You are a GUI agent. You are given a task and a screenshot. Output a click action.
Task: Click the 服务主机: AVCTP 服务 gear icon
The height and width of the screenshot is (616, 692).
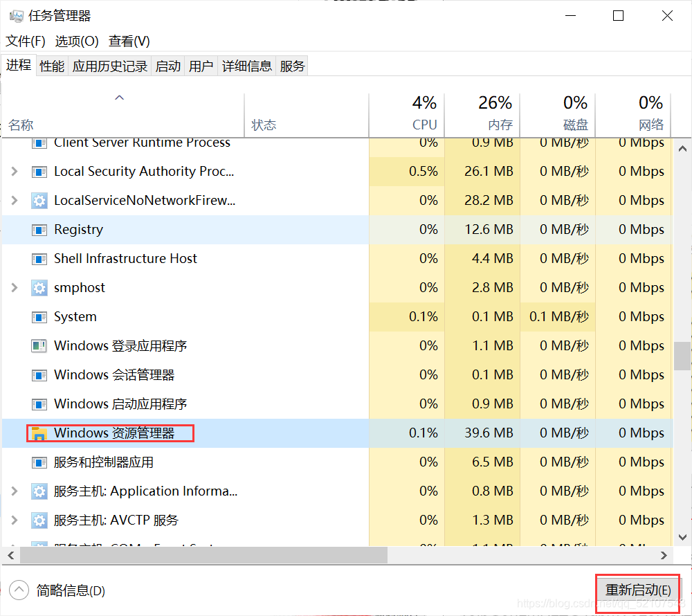(x=39, y=520)
